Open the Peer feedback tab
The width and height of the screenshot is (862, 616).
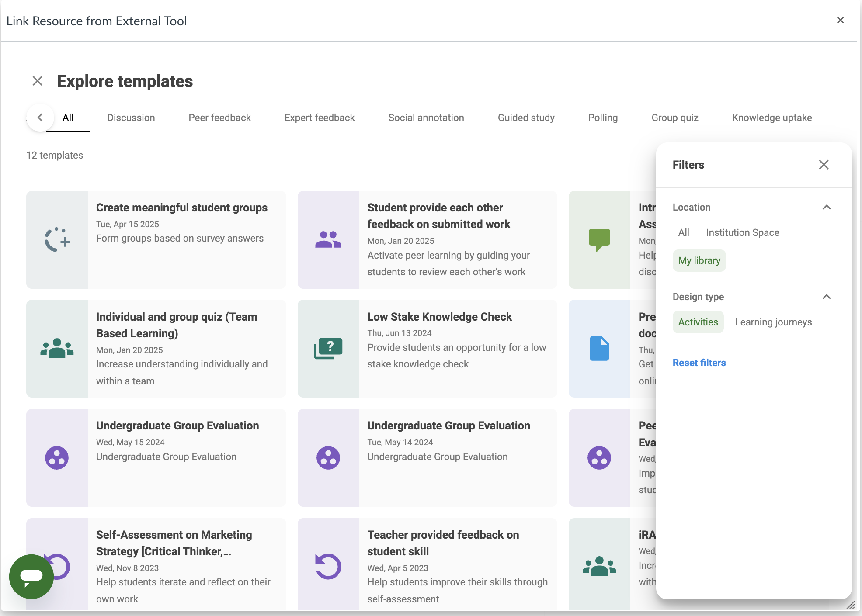tap(219, 118)
